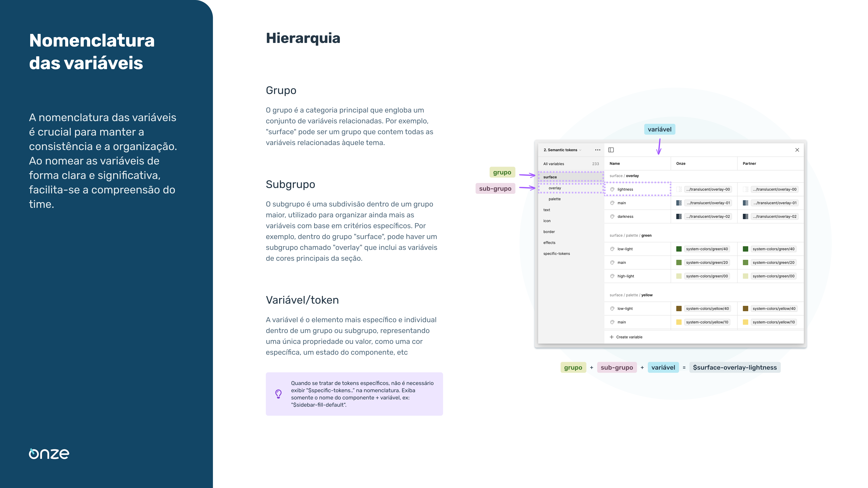The height and width of the screenshot is (488, 868).
Task: Click the palette icon beside high-light green variable
Action: [613, 276]
